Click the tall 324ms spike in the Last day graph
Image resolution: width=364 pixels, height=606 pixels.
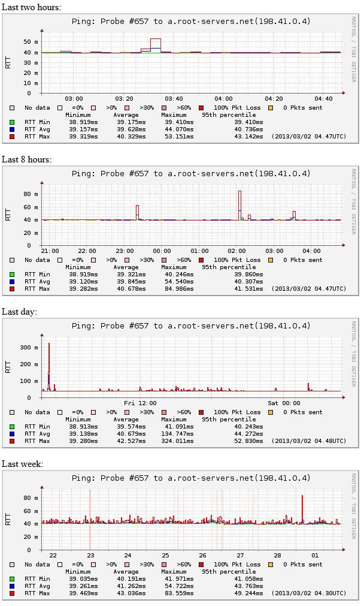coord(49,360)
